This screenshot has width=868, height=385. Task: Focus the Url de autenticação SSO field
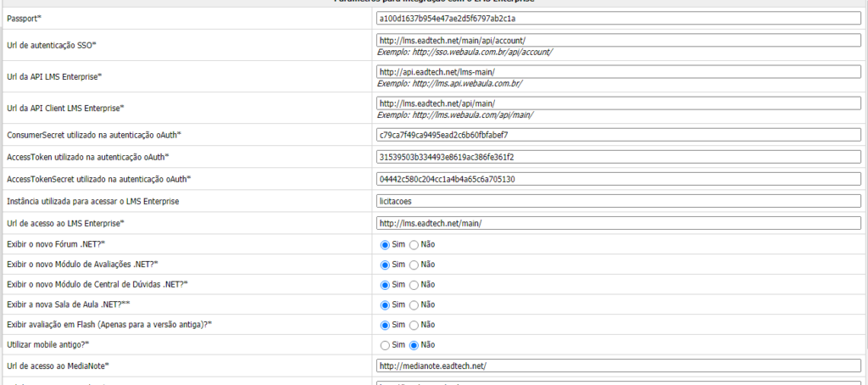[618, 40]
